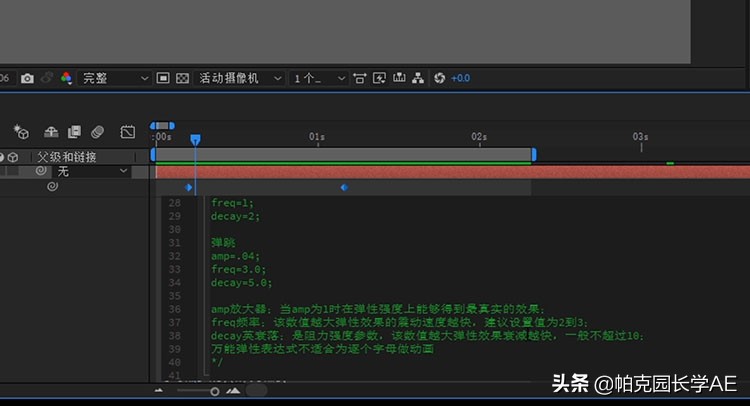The height and width of the screenshot is (406, 750).
Task: Open the RGB channel display icon
Action: click(66, 78)
